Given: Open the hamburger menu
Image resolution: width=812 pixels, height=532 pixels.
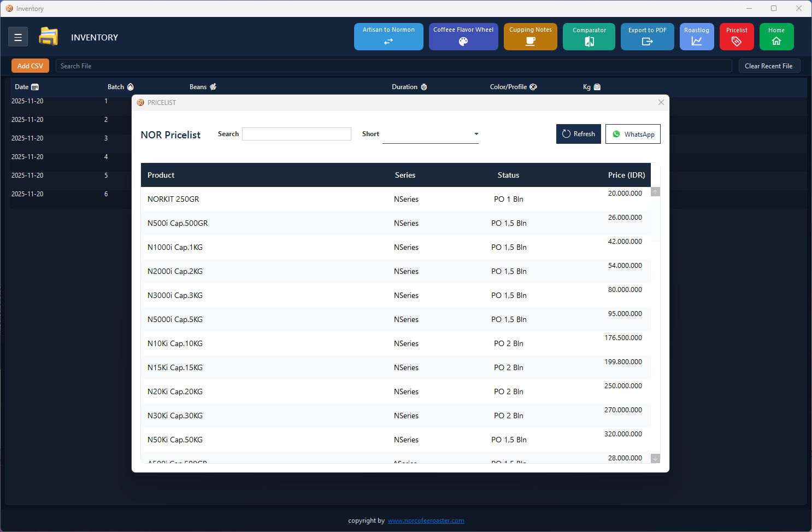Looking at the screenshot, I should click(18, 37).
